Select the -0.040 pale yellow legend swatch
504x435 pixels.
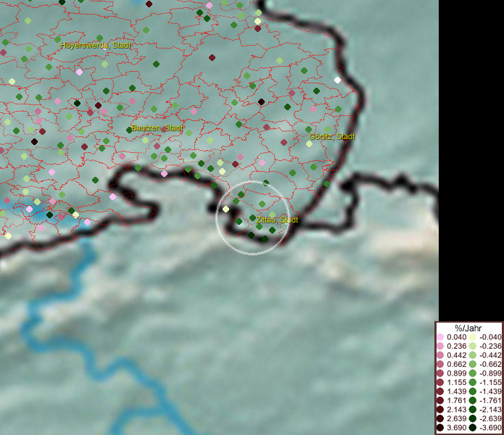pyautogui.click(x=473, y=337)
